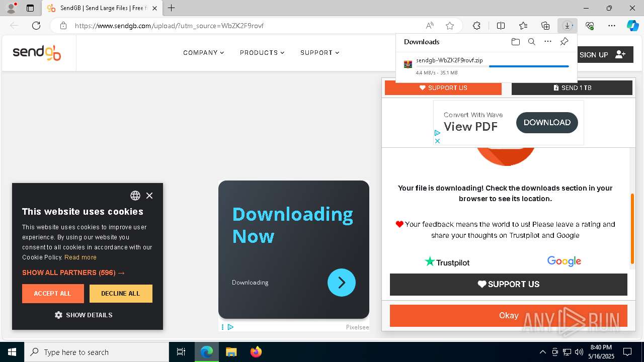Toggle the Downloads toolbar button
Viewport: 644px width, 362px height.
pyautogui.click(x=568, y=26)
